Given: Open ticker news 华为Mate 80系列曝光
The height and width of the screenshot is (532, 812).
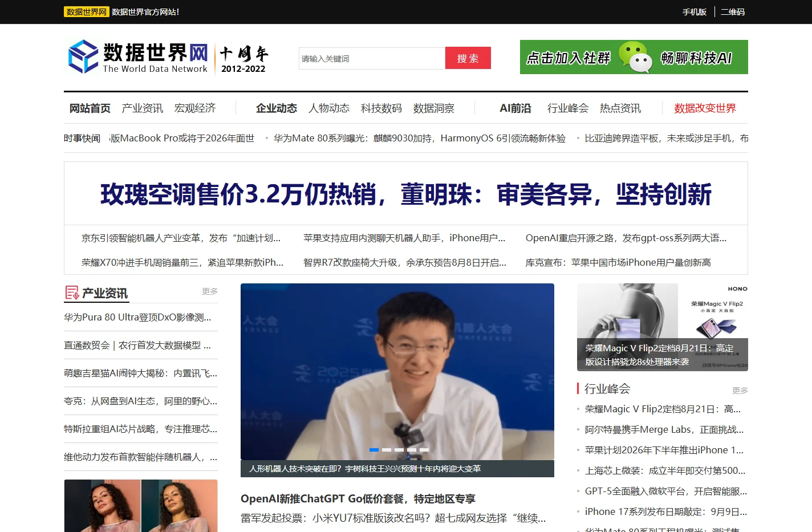Looking at the screenshot, I should click(420, 138).
